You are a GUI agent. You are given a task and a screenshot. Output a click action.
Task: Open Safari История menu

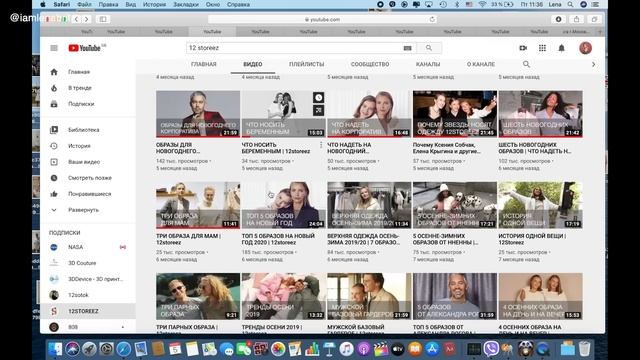(154, 4)
